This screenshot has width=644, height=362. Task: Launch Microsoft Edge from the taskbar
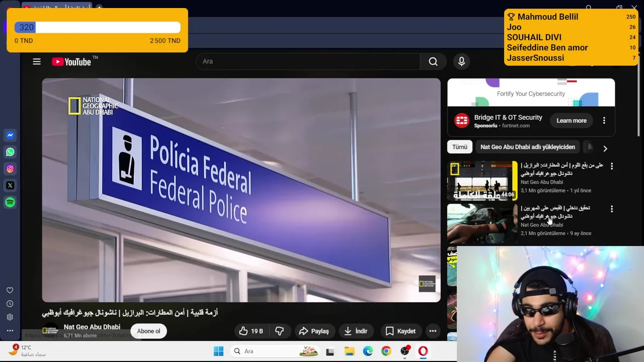[x=368, y=351]
